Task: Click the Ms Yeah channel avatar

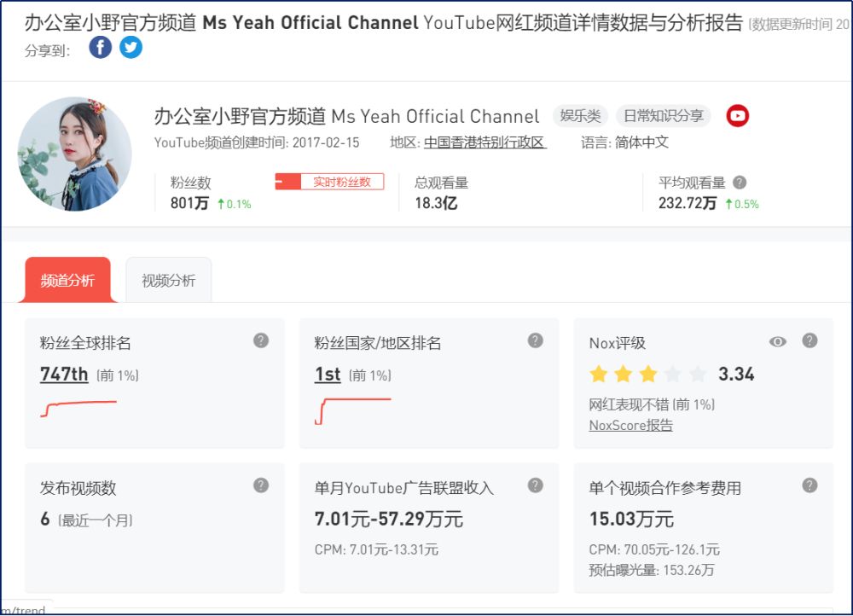Action: pyautogui.click(x=74, y=154)
